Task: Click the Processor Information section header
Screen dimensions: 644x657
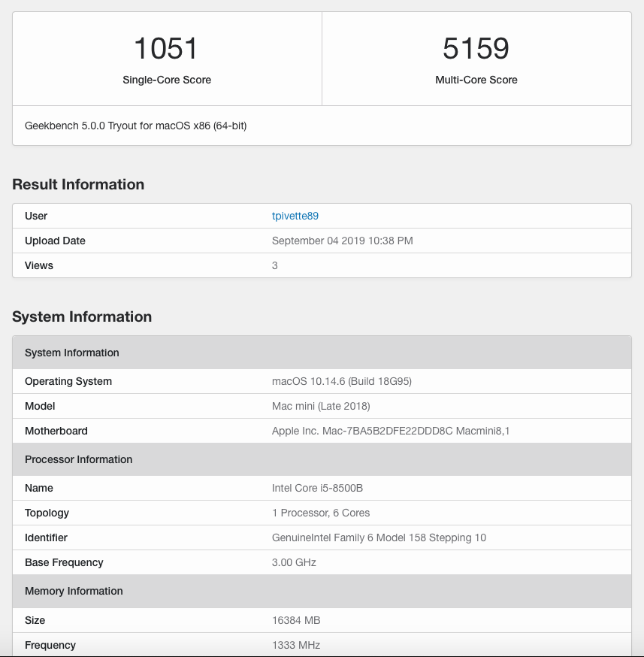Action: 322,459
